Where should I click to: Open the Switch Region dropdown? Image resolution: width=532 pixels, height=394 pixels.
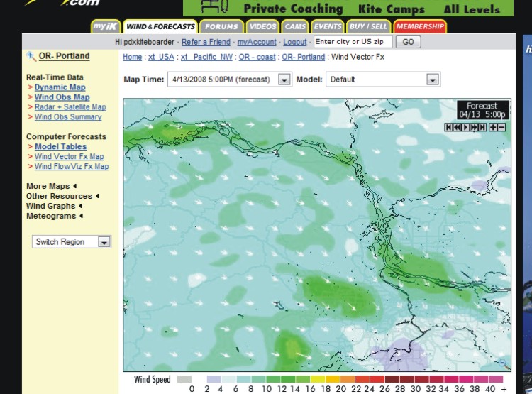104,242
